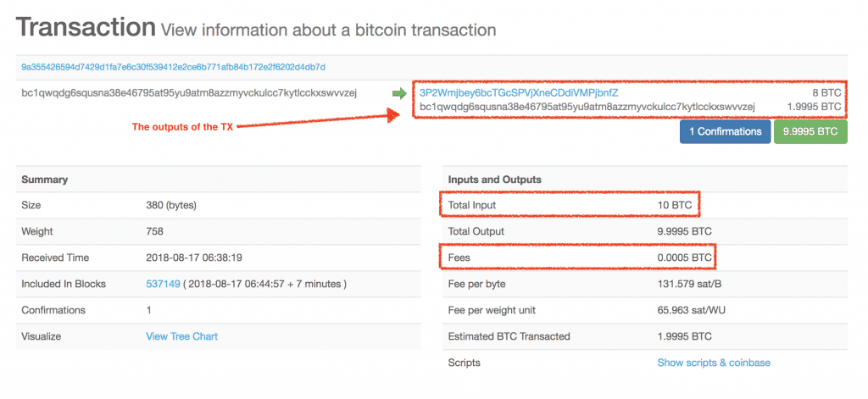The height and width of the screenshot is (399, 868).
Task: Select the bc1q change output address with 1.9995 BTC
Action: [x=587, y=106]
